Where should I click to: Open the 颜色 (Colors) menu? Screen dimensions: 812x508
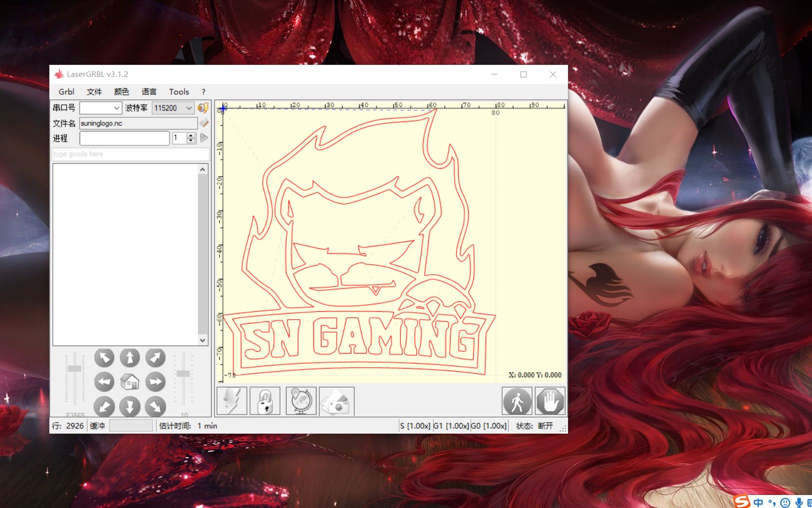(x=122, y=92)
